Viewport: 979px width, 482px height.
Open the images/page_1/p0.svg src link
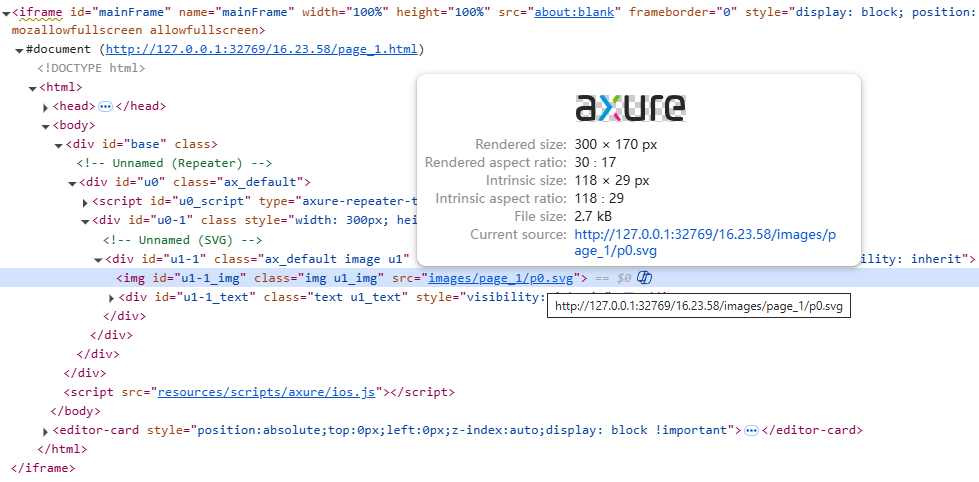501,278
